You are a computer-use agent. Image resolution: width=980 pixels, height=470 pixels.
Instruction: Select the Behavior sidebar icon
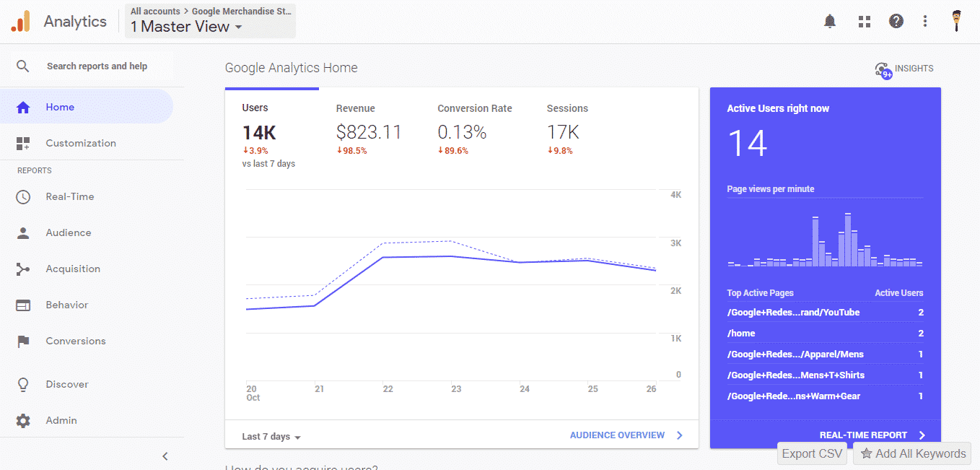click(x=22, y=305)
